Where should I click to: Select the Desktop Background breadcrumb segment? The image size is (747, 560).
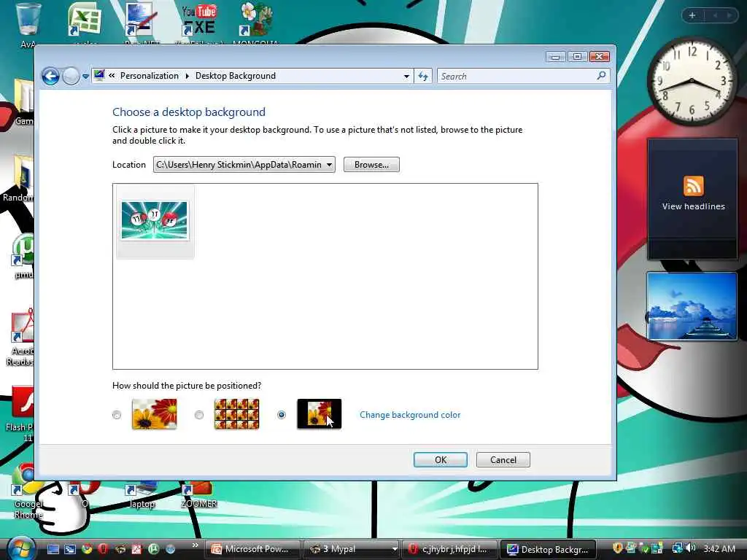(x=236, y=76)
